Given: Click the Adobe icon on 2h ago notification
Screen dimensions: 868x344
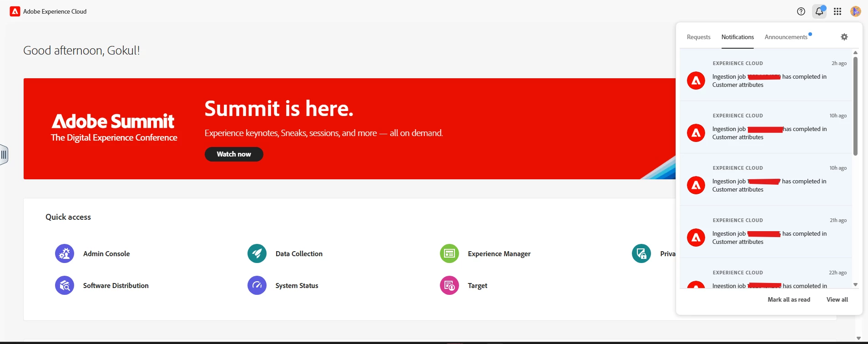Looking at the screenshot, I should 696,81.
